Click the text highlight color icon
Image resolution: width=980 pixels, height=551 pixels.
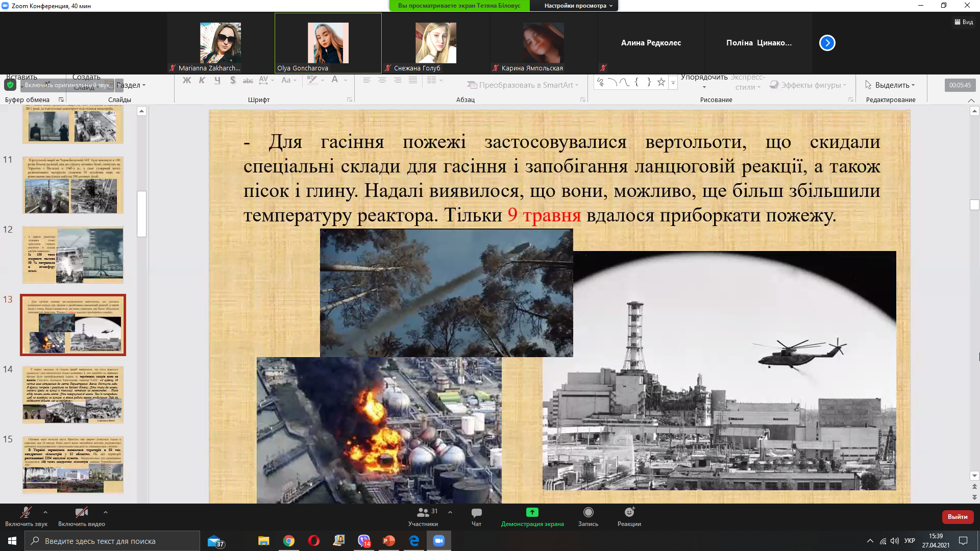point(312,80)
